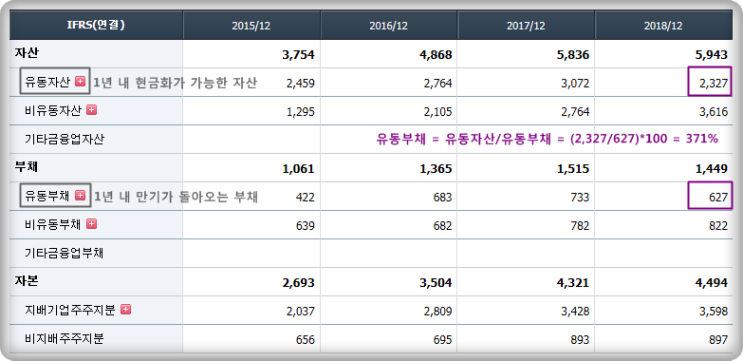Expand the 지배기업주주지분 row plus icon
Viewport: 743px width, 361px height.
tap(126, 309)
